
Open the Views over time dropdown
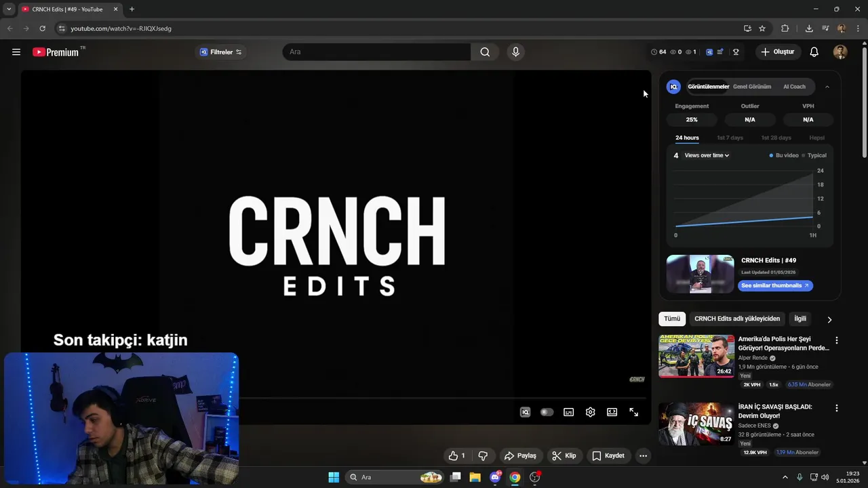707,155
